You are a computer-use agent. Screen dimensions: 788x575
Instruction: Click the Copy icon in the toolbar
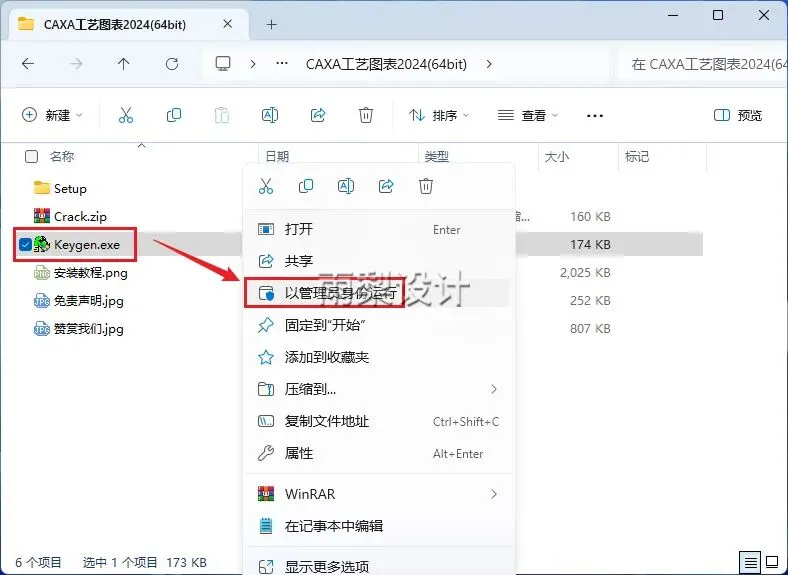click(173, 115)
